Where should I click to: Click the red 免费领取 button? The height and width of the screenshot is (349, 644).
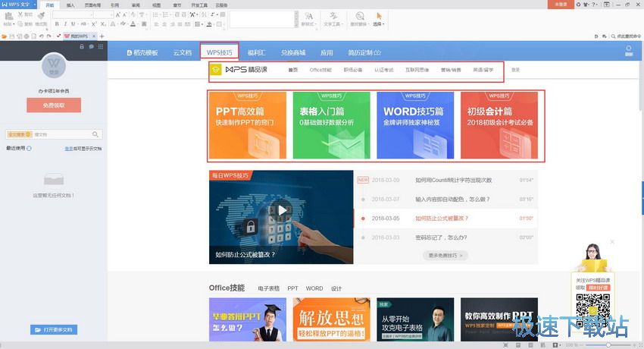tap(54, 105)
